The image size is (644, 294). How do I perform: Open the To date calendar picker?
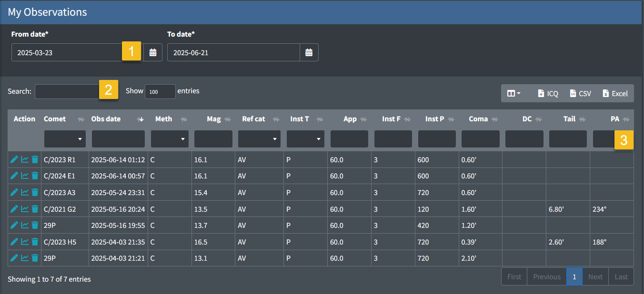(x=309, y=52)
